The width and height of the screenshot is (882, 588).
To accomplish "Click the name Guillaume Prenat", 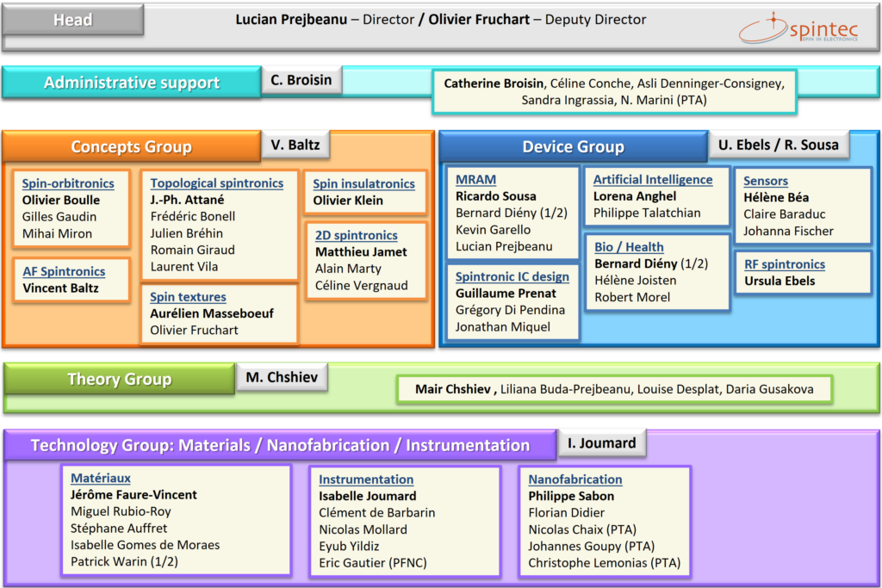I will (506, 294).
